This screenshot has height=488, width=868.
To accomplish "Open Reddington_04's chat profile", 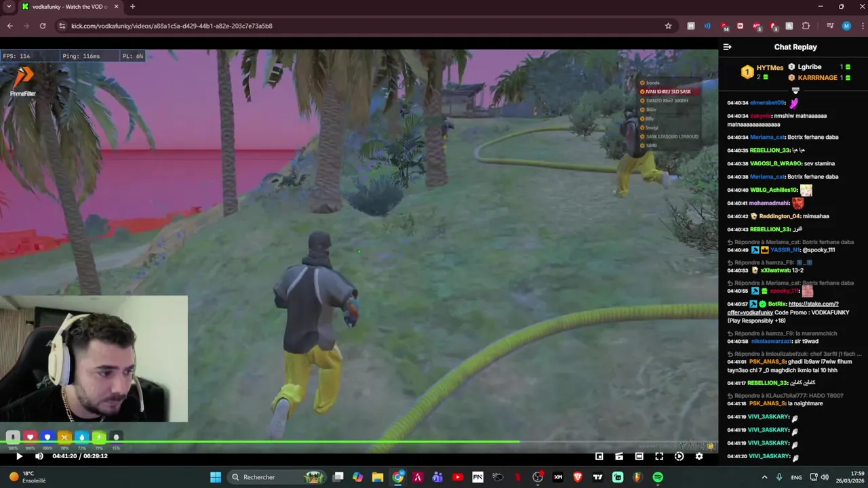I will coord(781,216).
